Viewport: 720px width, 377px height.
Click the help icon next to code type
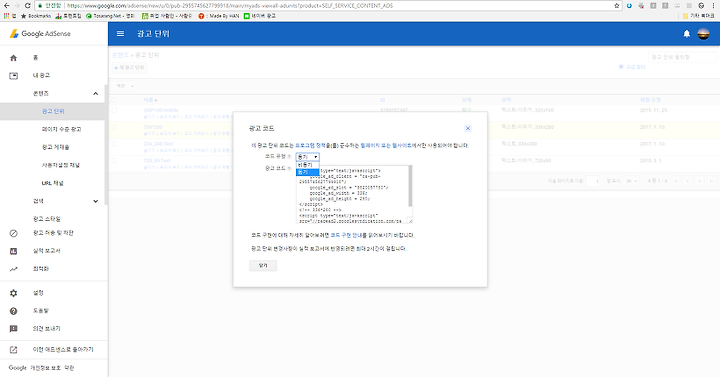tap(289, 157)
